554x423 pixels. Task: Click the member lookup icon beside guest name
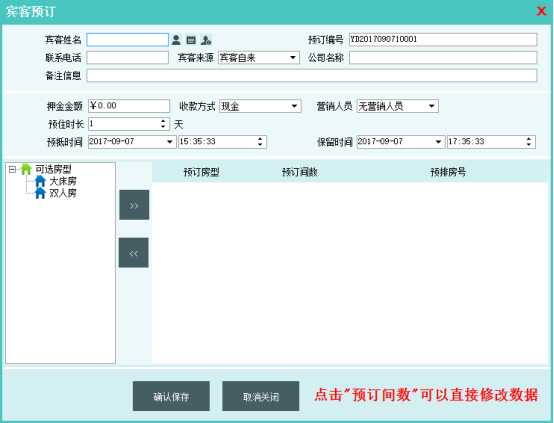tap(206, 40)
